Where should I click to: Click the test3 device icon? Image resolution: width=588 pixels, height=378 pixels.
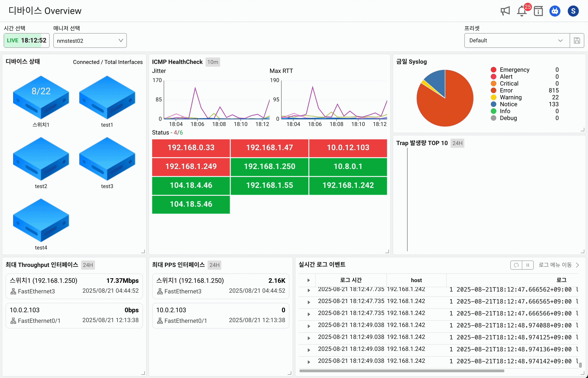coord(107,159)
